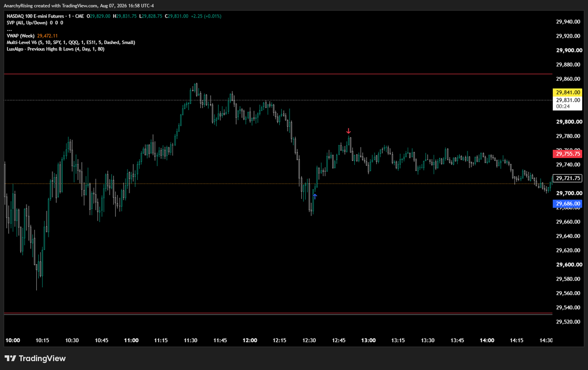Click the 11:00 time axis label

(131, 340)
